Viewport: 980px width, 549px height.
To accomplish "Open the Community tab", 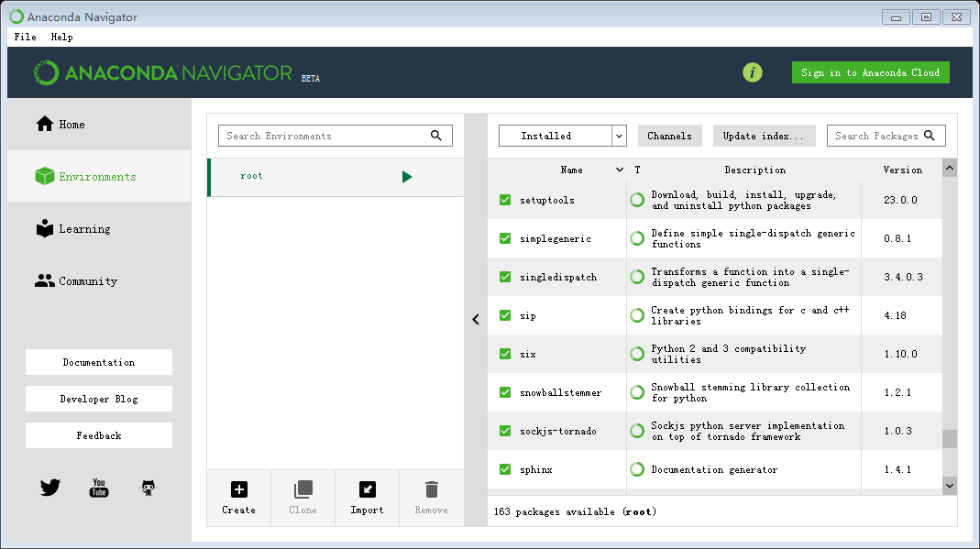I will [x=99, y=281].
